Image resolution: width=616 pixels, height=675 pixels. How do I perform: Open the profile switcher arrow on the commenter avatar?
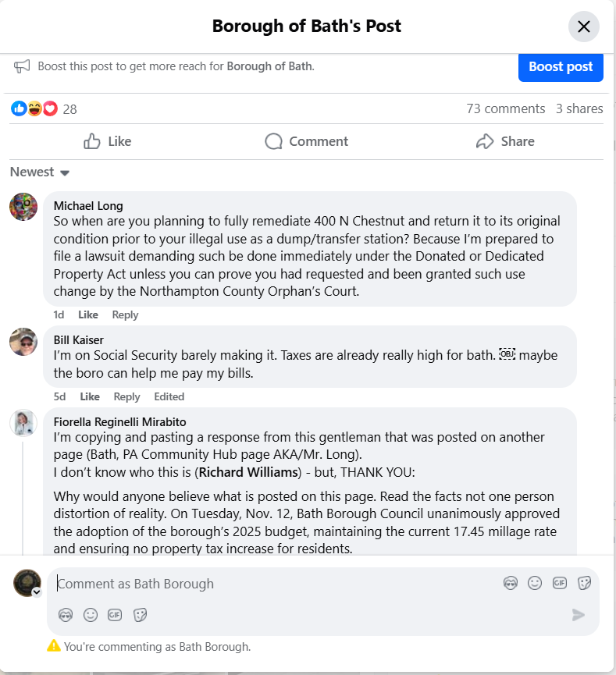pos(36,592)
